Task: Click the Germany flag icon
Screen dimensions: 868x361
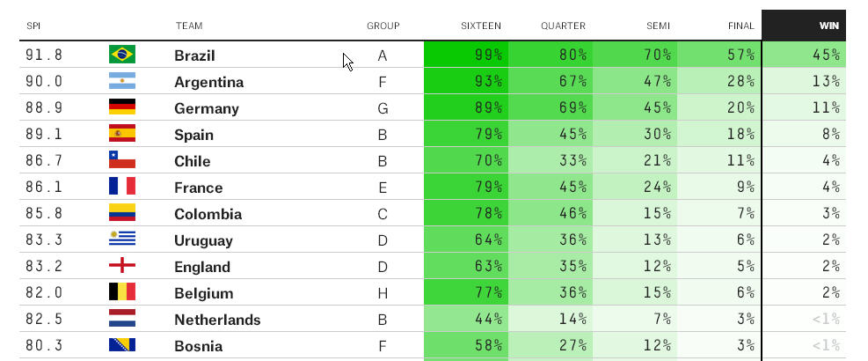Action: [121, 107]
